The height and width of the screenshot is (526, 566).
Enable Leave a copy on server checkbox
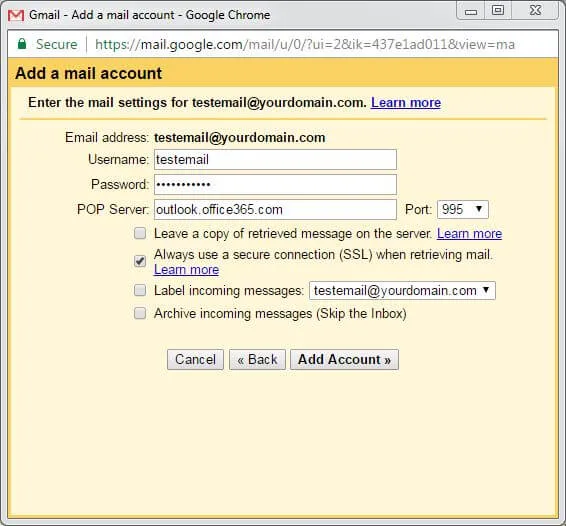(x=140, y=233)
